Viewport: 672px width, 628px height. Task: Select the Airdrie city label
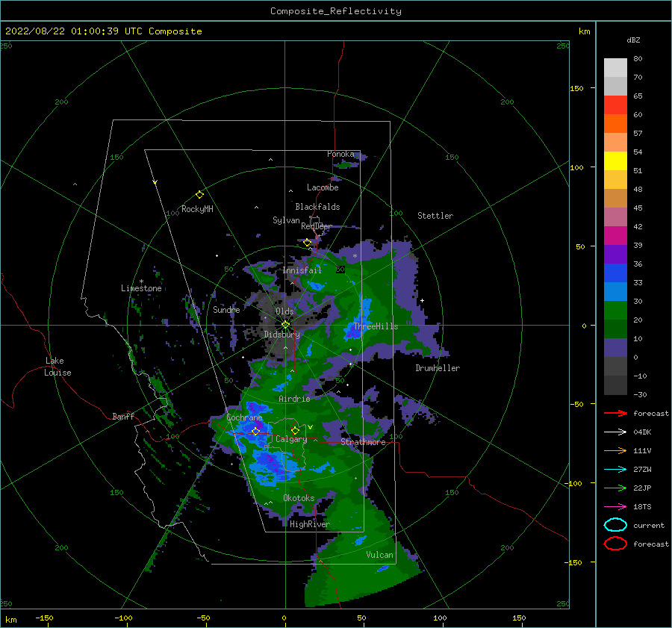click(x=294, y=399)
